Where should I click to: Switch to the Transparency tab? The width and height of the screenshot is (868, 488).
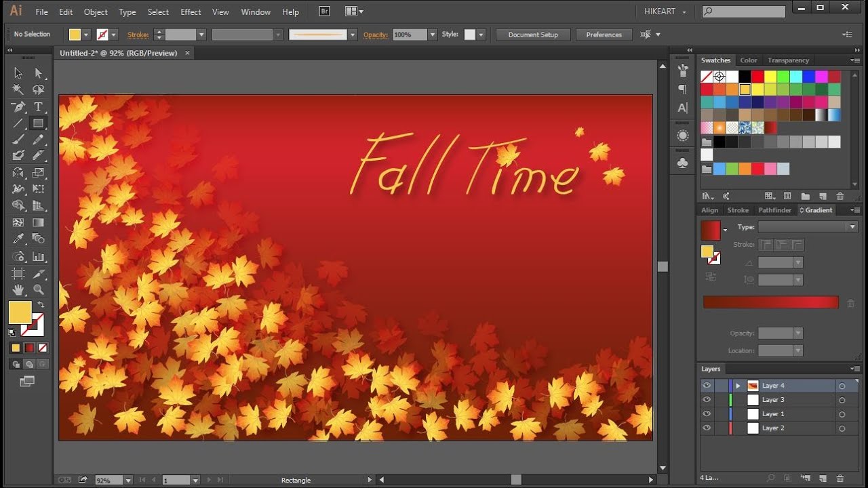click(x=788, y=60)
